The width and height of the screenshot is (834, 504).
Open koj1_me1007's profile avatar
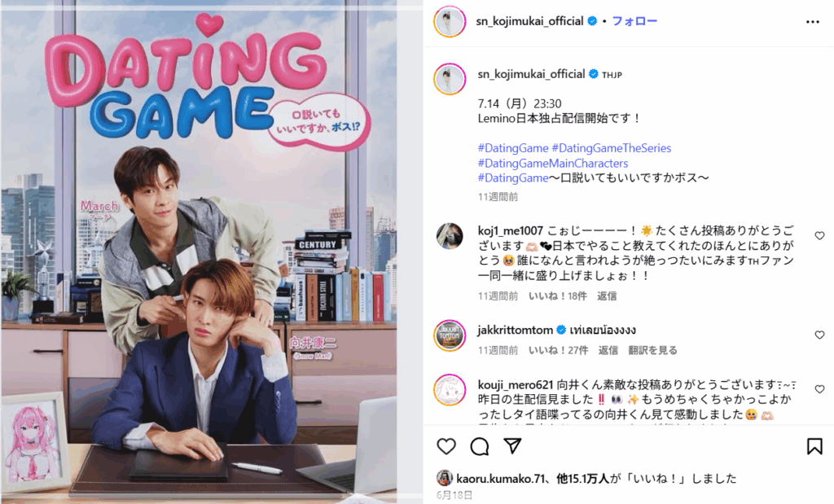pyautogui.click(x=450, y=236)
